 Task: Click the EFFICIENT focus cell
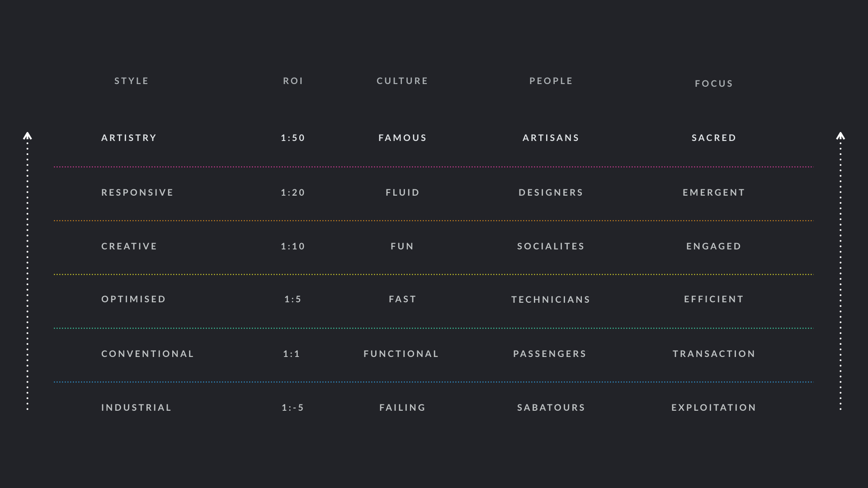point(714,299)
